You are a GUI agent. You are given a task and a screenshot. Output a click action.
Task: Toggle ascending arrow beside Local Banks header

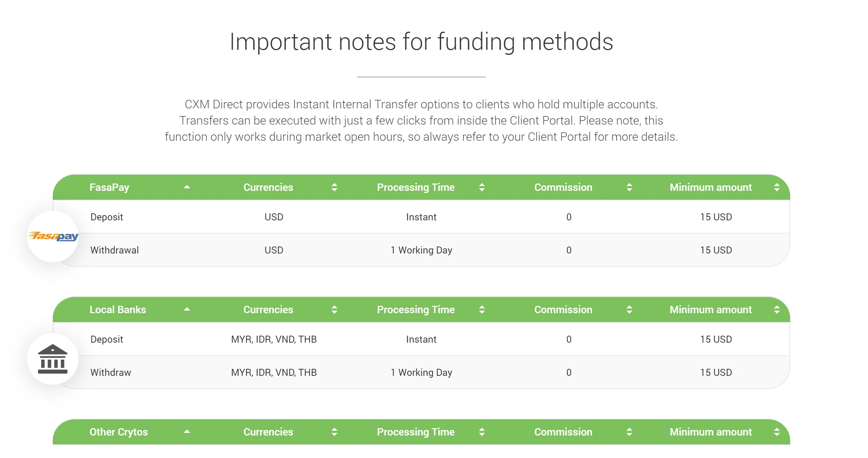tap(187, 309)
